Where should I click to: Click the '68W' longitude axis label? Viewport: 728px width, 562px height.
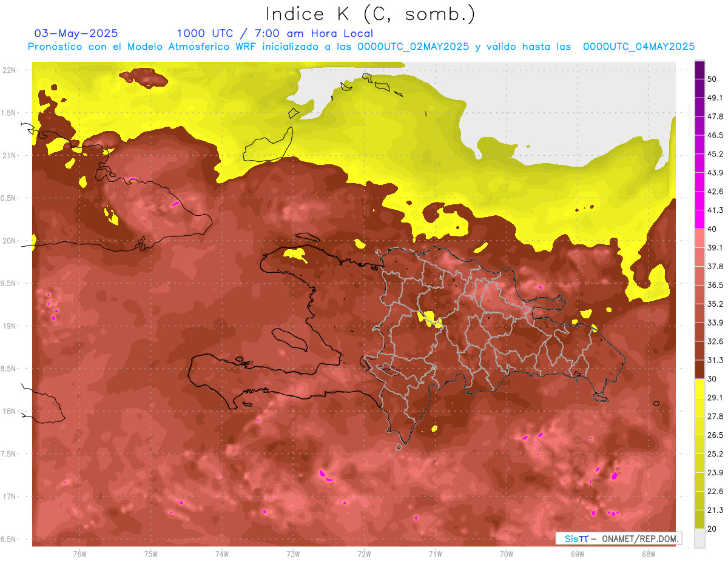pos(649,554)
